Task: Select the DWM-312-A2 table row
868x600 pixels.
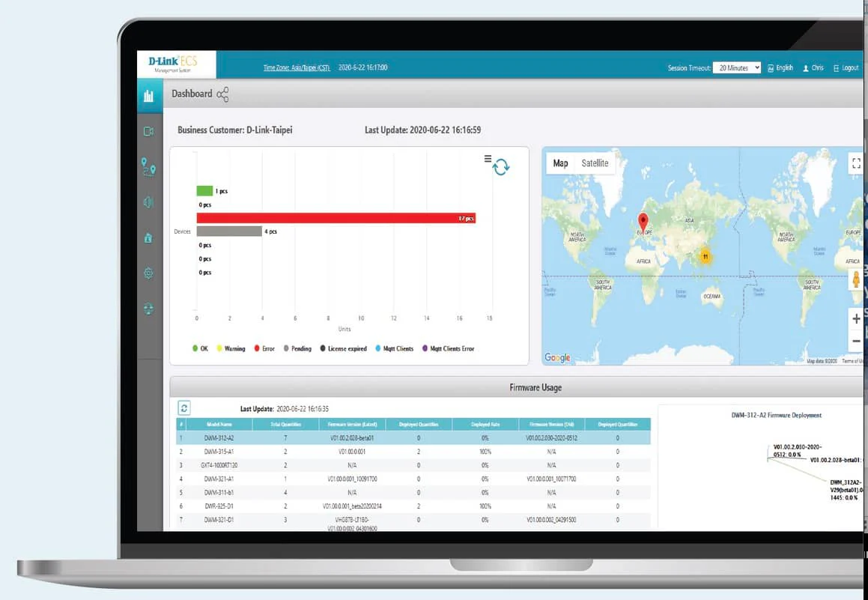Action: pos(413,437)
